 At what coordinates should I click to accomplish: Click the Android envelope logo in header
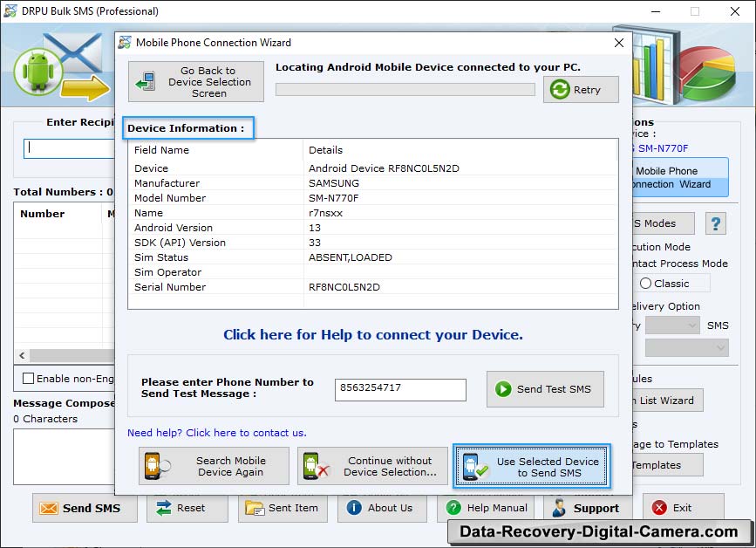click(x=62, y=66)
